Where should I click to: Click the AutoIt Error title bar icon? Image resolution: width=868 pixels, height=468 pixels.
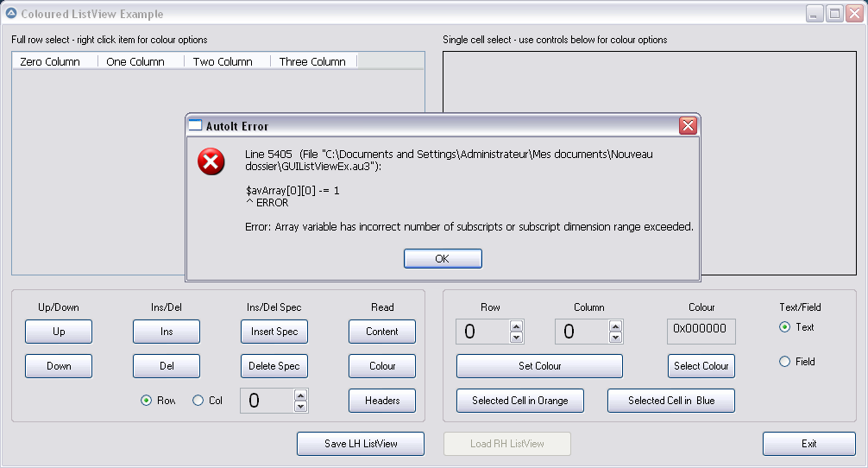point(195,125)
